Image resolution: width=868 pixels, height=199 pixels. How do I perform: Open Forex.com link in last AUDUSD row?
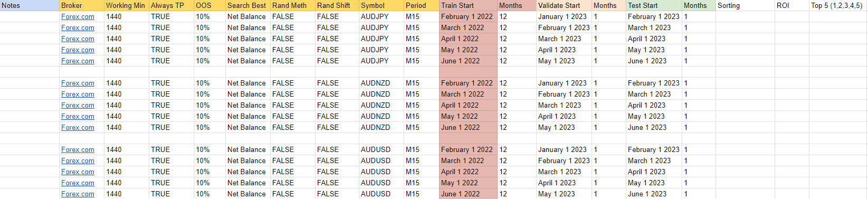(x=78, y=194)
